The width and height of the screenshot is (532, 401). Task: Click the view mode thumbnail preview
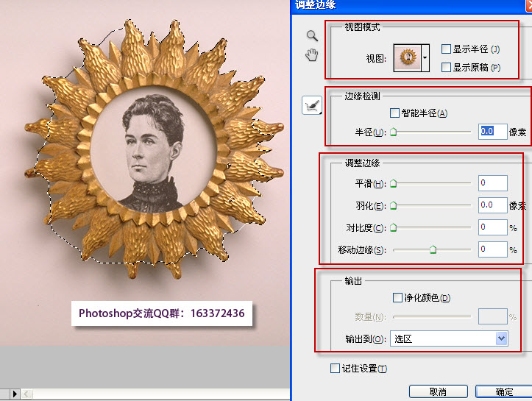408,57
